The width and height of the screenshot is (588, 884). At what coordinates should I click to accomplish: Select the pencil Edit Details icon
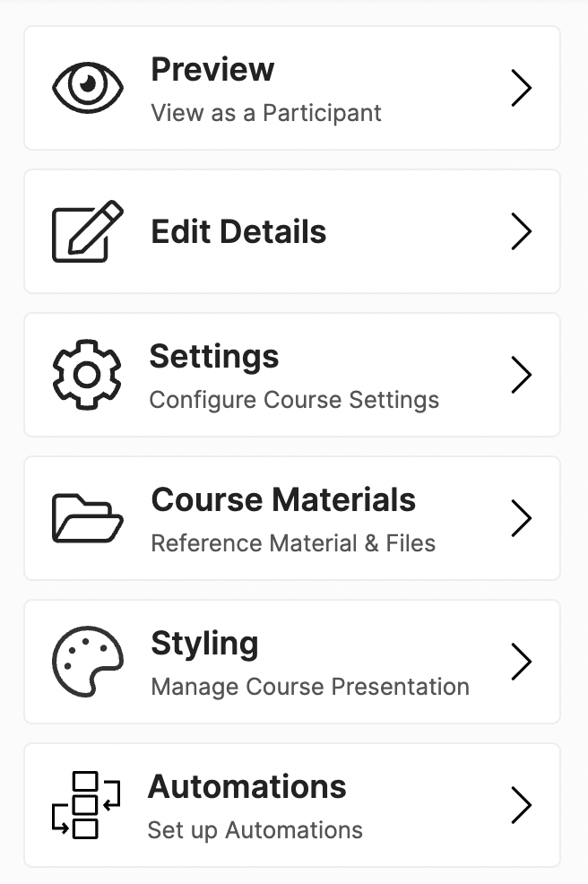pyautogui.click(x=87, y=231)
